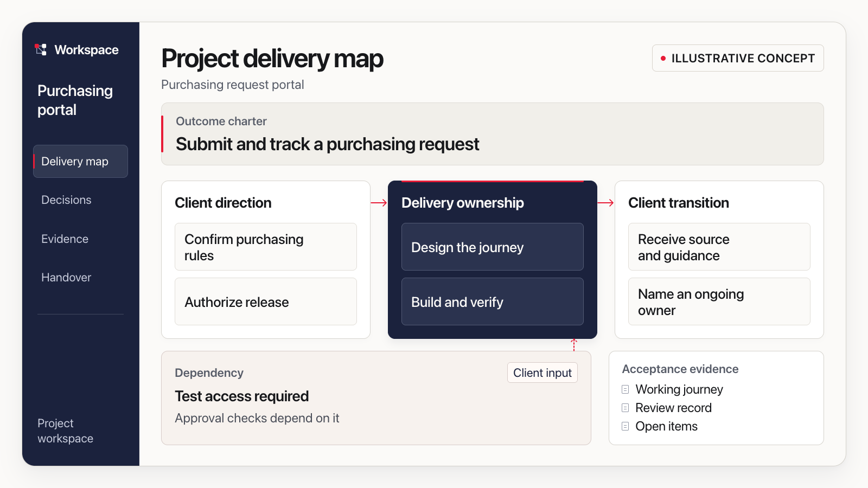Click the Open items evidence item
868x488 pixels.
click(x=666, y=426)
